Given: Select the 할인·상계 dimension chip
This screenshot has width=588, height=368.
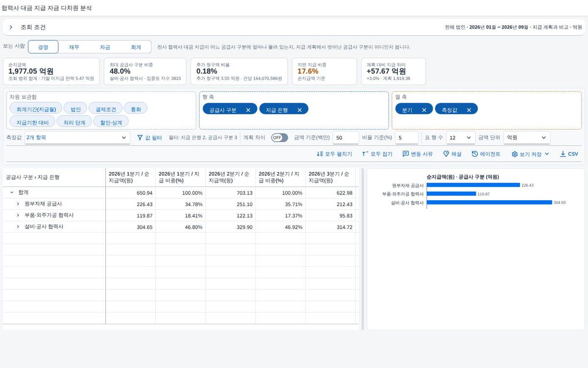Looking at the screenshot, I should (x=111, y=122).
